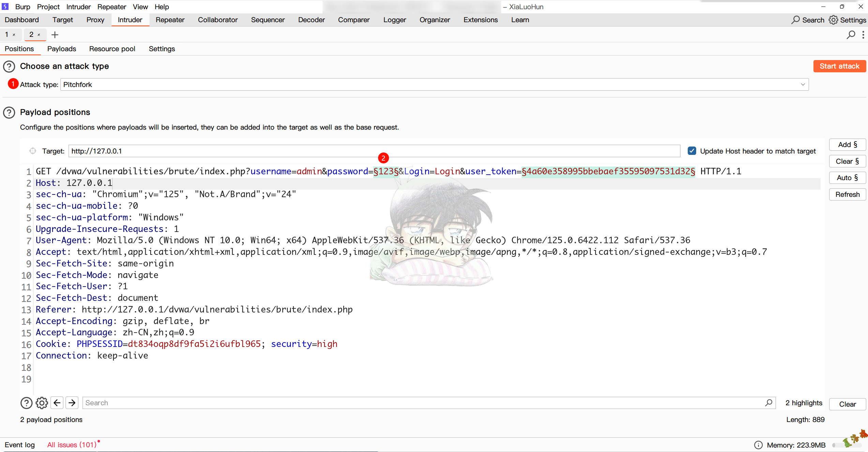This screenshot has width=868, height=452.
Task: Open All issues (101) link
Action: pyautogui.click(x=72, y=445)
